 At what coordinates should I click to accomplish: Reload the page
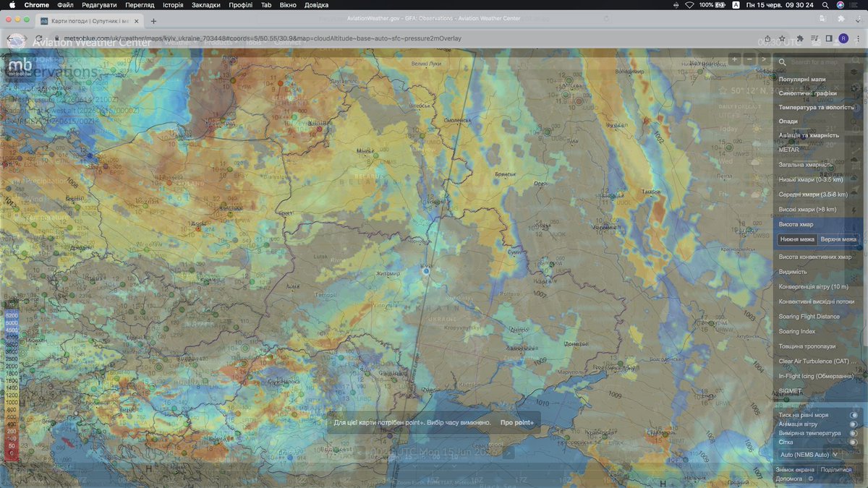click(x=38, y=38)
